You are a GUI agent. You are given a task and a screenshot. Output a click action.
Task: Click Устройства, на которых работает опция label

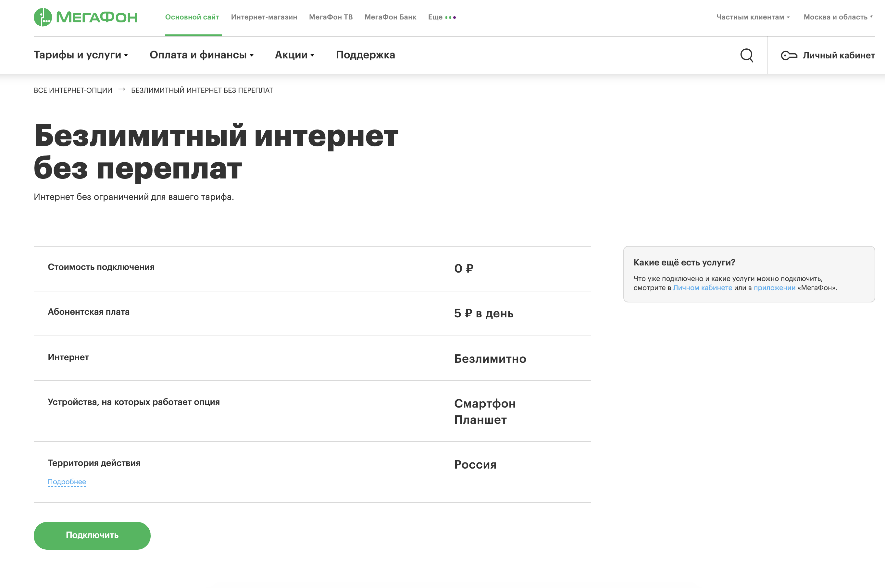(x=134, y=402)
